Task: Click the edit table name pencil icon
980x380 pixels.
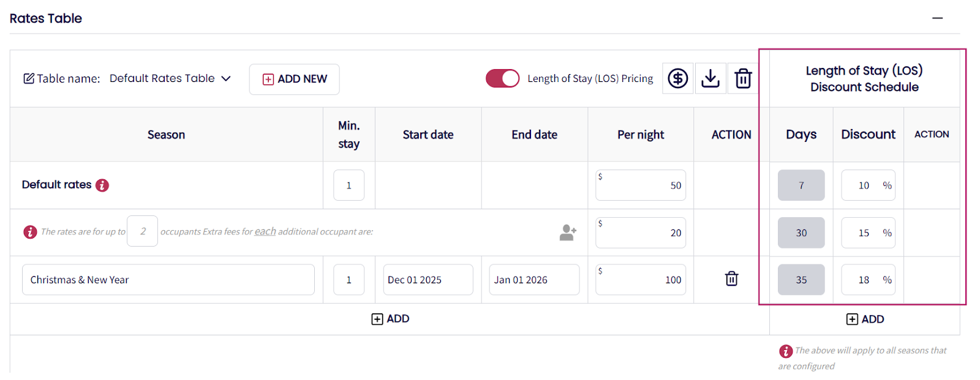Action: (29, 78)
